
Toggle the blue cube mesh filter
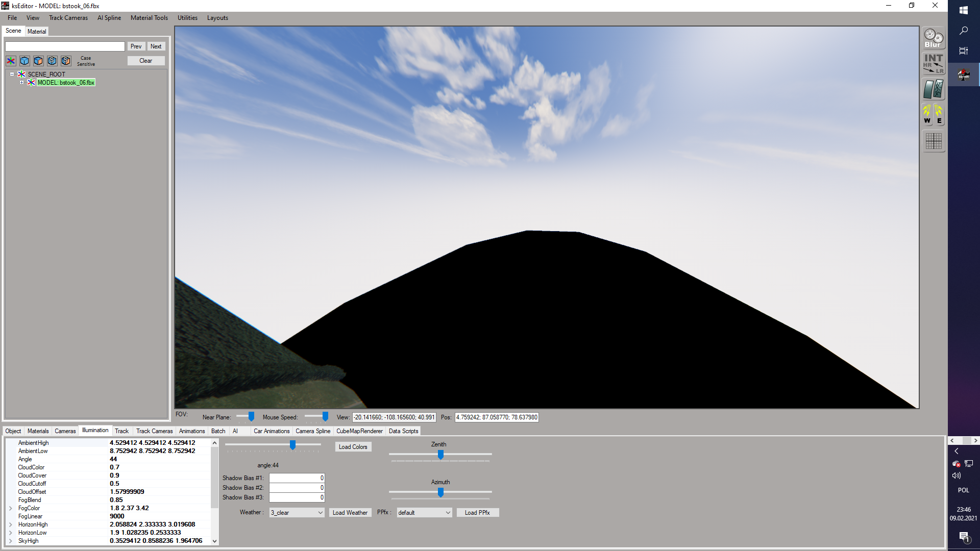coord(24,61)
